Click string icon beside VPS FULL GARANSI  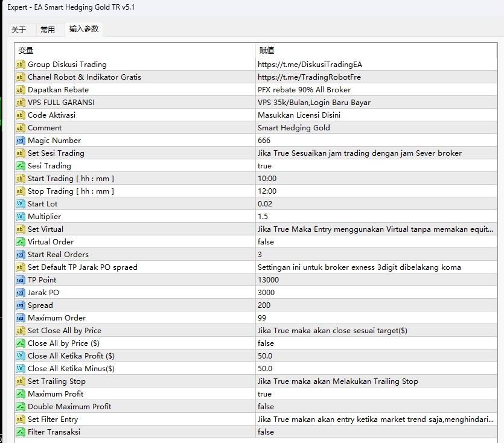click(21, 103)
